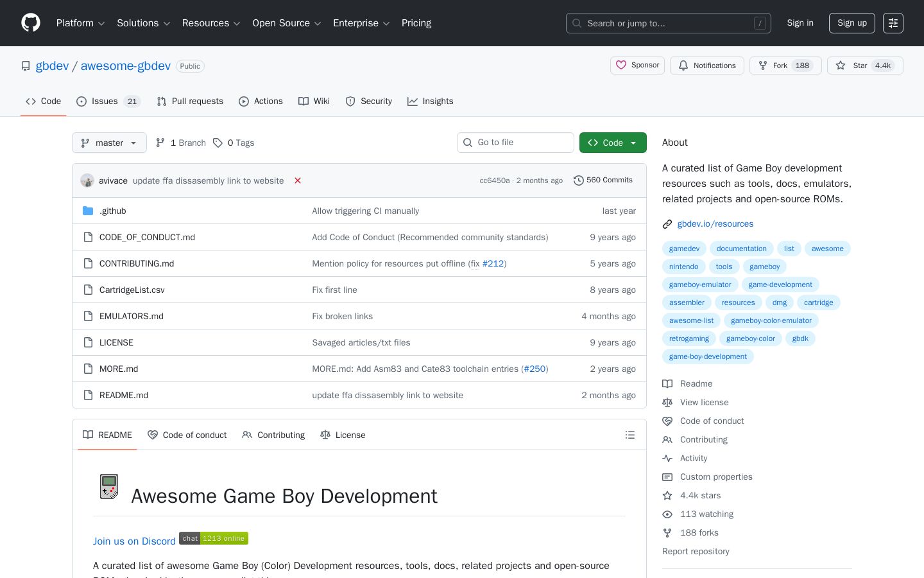Viewport: 924px width, 578px height.
Task: Click the Sign up button
Action: click(852, 23)
